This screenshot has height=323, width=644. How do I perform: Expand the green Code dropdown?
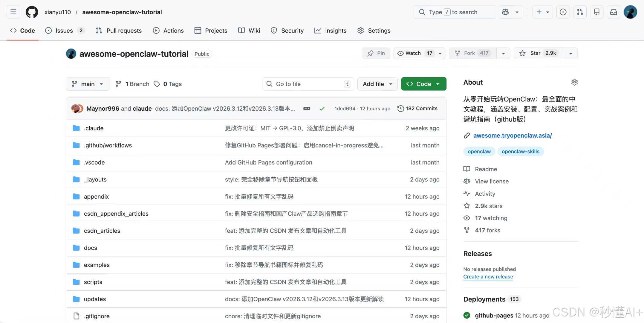tap(423, 84)
